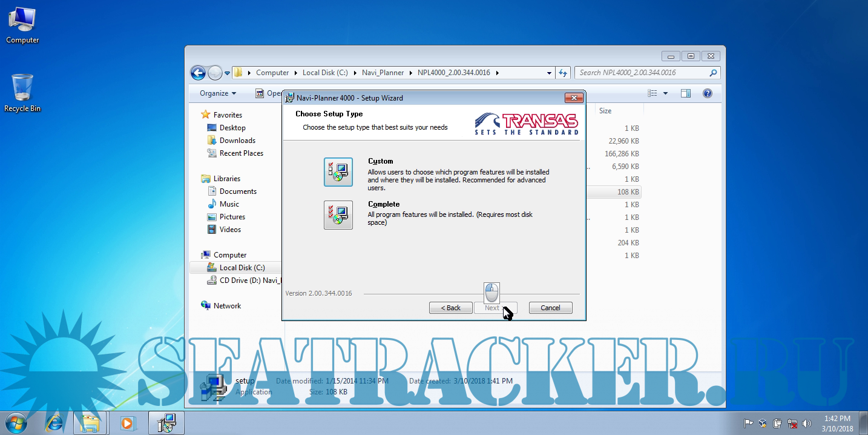This screenshot has width=868, height=435.
Task: Select the Complete setup type icon
Action: click(338, 215)
